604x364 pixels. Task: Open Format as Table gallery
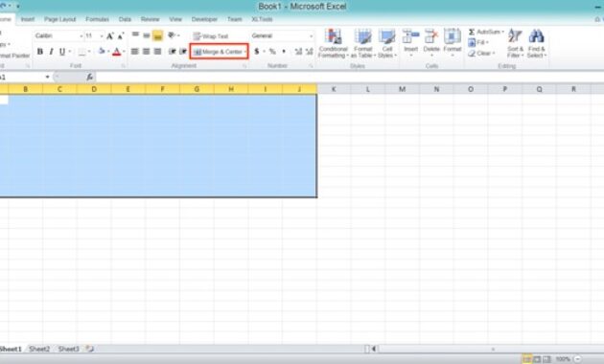362,43
